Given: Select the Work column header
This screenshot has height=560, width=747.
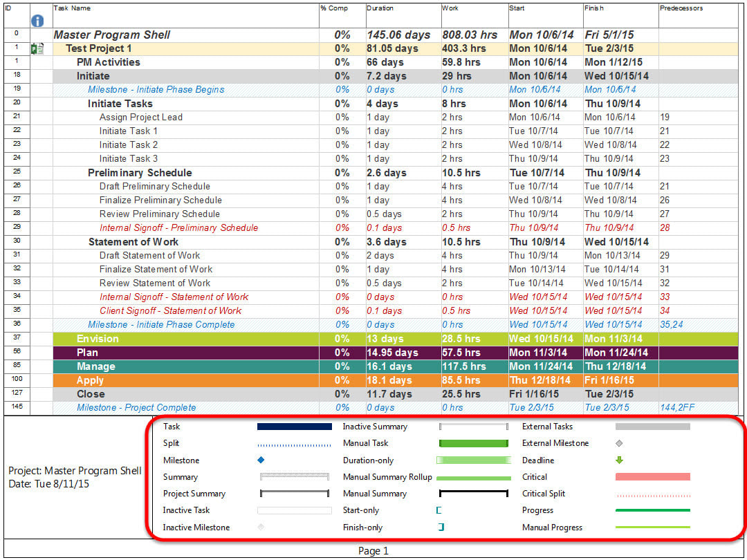Looking at the screenshot, I should click(x=474, y=15).
